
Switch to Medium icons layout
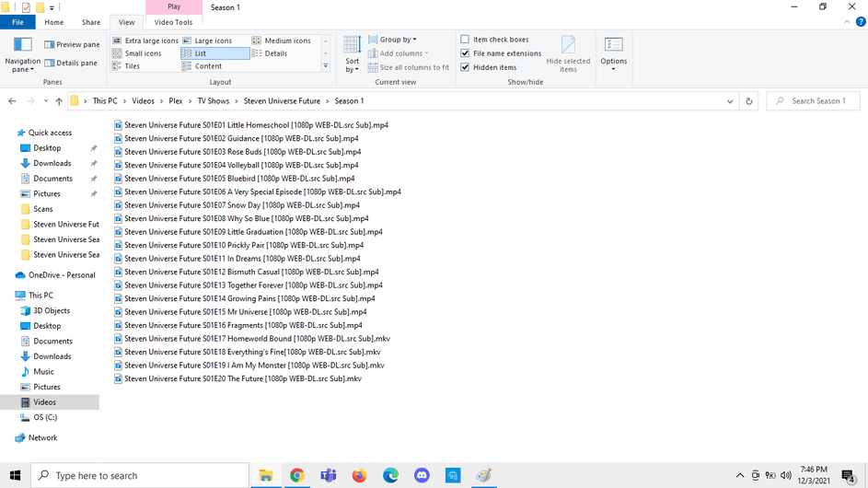tap(282, 41)
